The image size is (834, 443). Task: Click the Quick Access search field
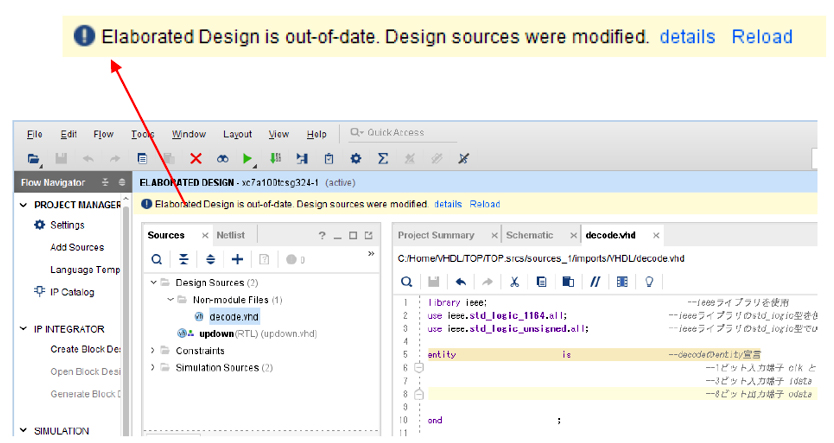403,132
